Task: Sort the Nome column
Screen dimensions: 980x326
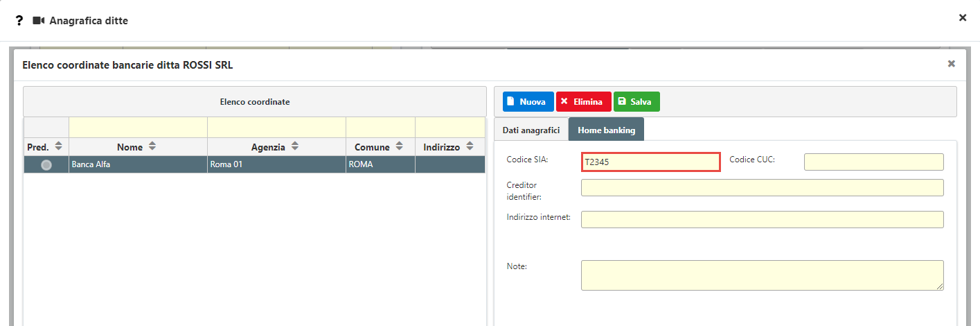Action: pyautogui.click(x=152, y=147)
